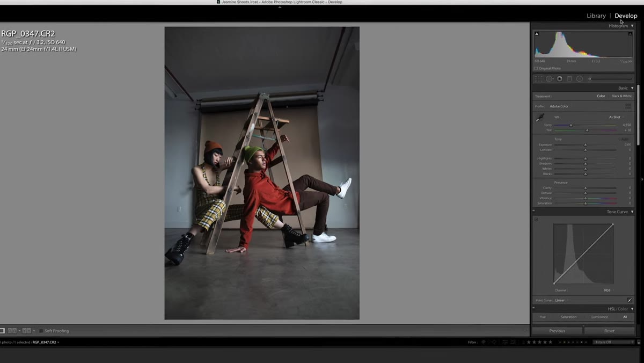Select the Saturation tab in HSL

(x=568, y=317)
